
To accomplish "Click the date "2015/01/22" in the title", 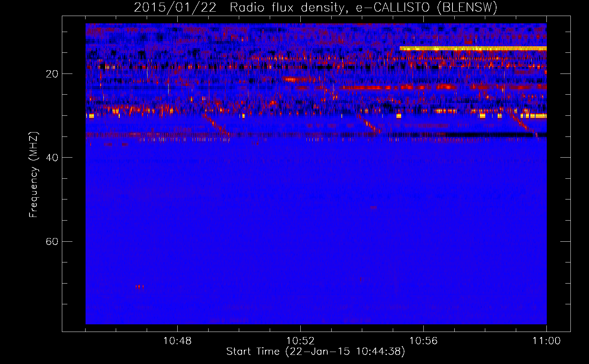I will coord(175,7).
